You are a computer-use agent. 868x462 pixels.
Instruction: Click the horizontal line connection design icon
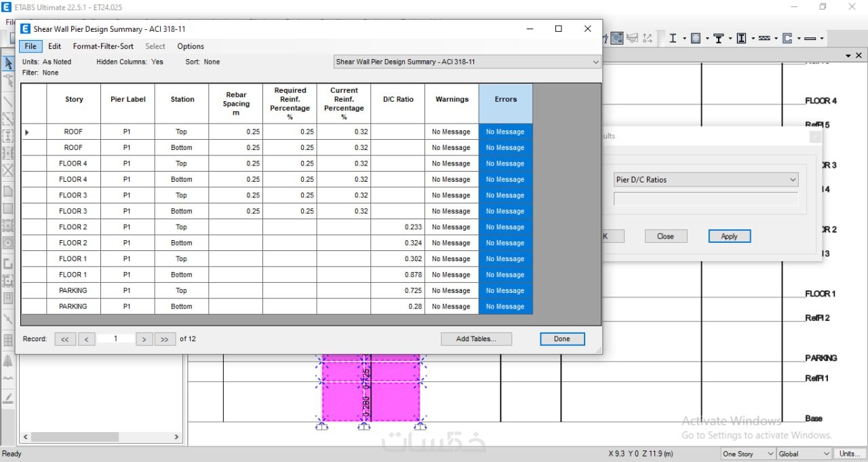tap(810, 39)
